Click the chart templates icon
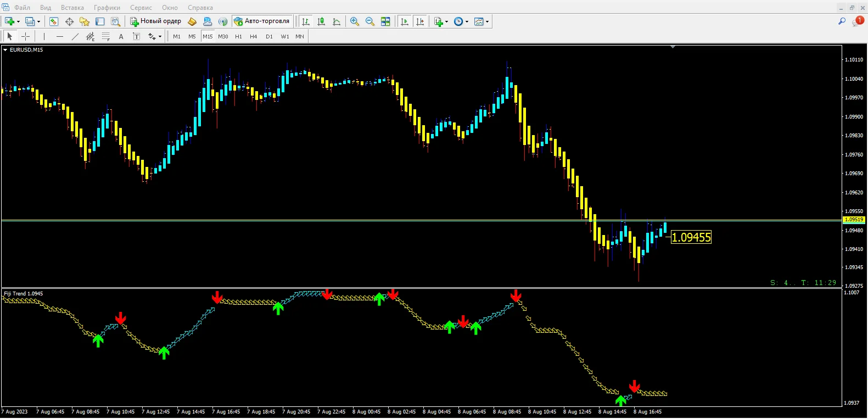Screen dimensions: 868x419 (x=479, y=21)
